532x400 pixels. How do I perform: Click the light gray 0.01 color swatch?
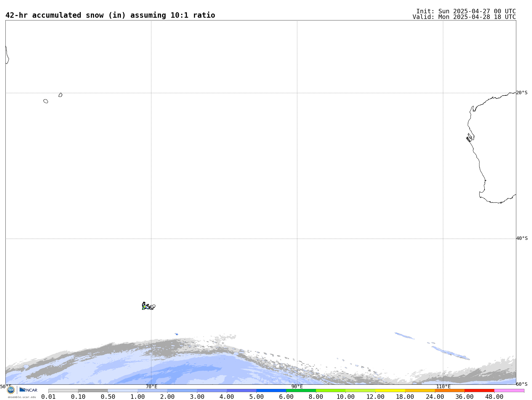[63, 391]
